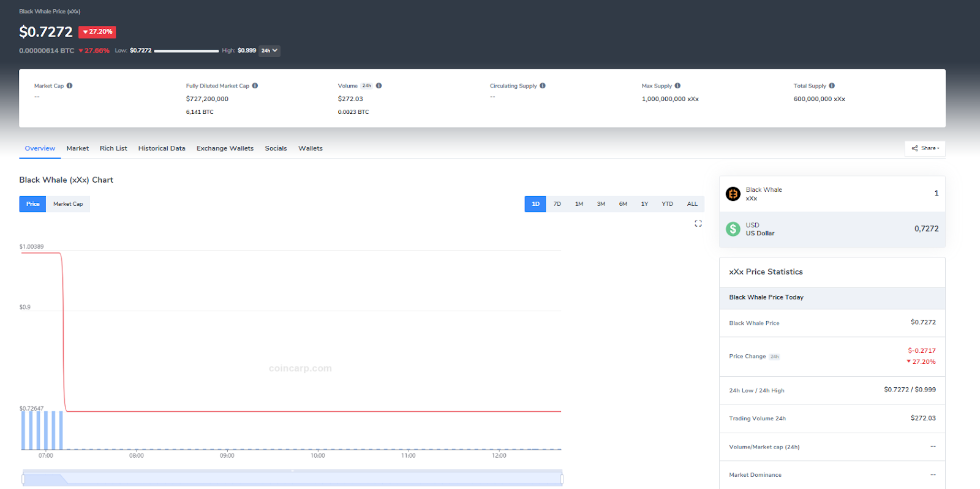The height and width of the screenshot is (489, 980).
Task: Click the $0.72647 chart axis label
Action: (31, 408)
